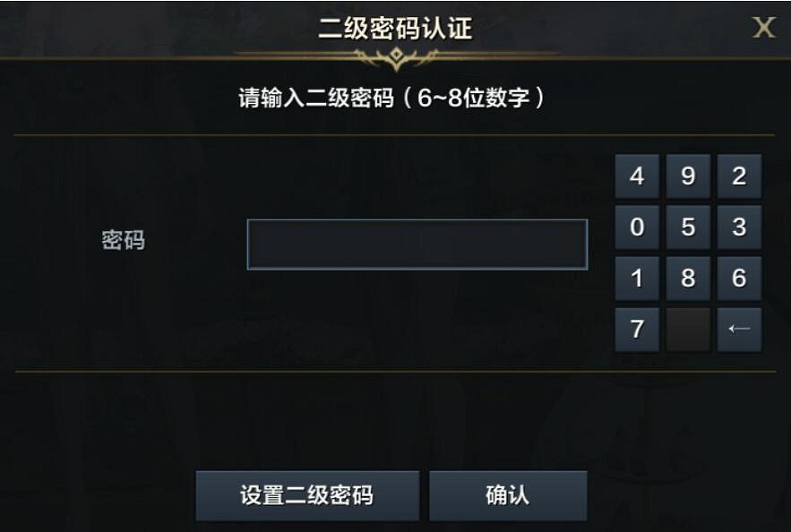Click the 密码 field label
791x532 pixels.
(x=124, y=241)
